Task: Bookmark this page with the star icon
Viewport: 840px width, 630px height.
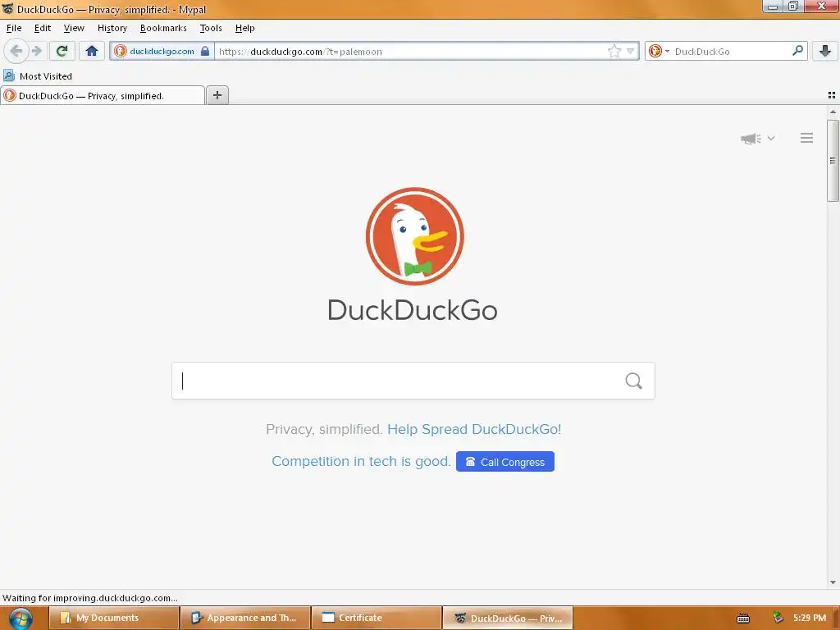Action: click(x=614, y=51)
